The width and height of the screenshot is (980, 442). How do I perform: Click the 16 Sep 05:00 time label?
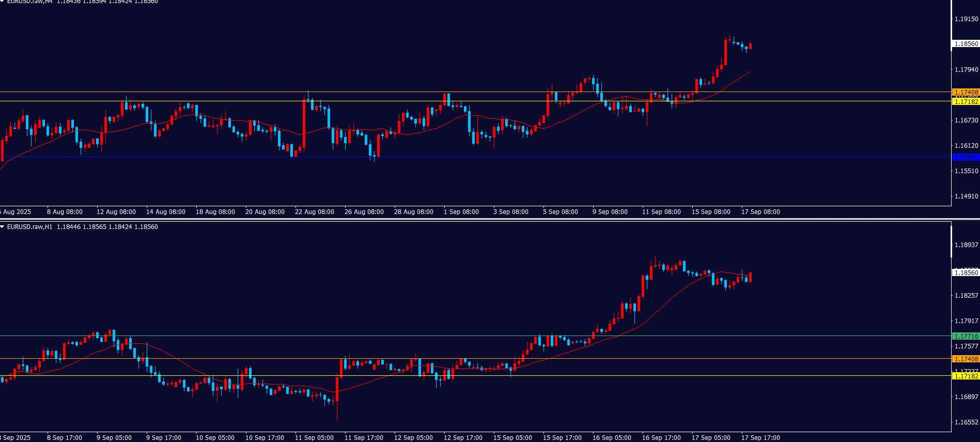[612, 438]
